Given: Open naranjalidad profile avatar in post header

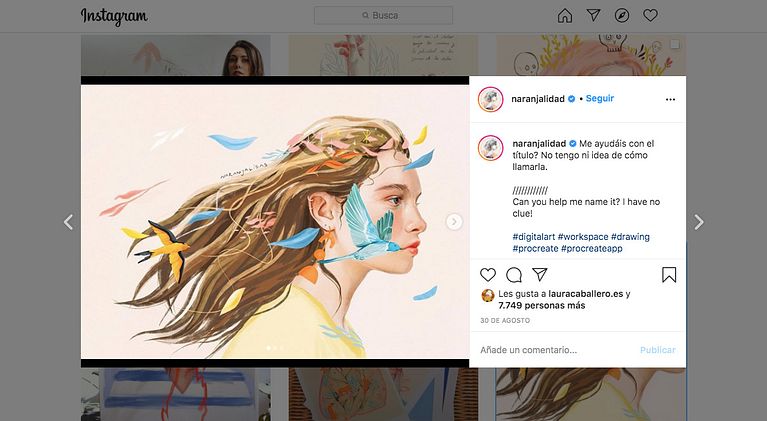Looking at the screenshot, I should (491, 99).
